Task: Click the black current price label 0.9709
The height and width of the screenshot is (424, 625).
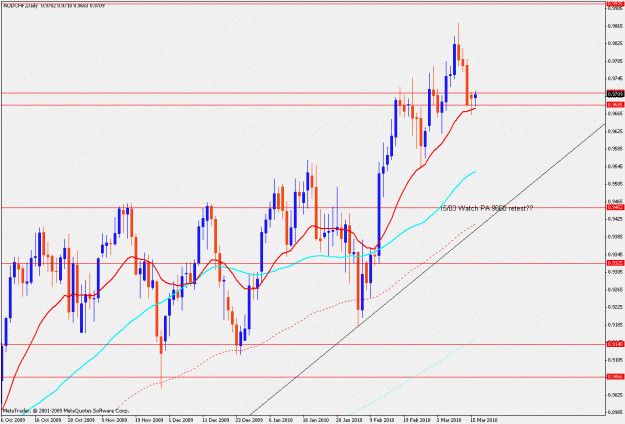Action: tap(615, 94)
